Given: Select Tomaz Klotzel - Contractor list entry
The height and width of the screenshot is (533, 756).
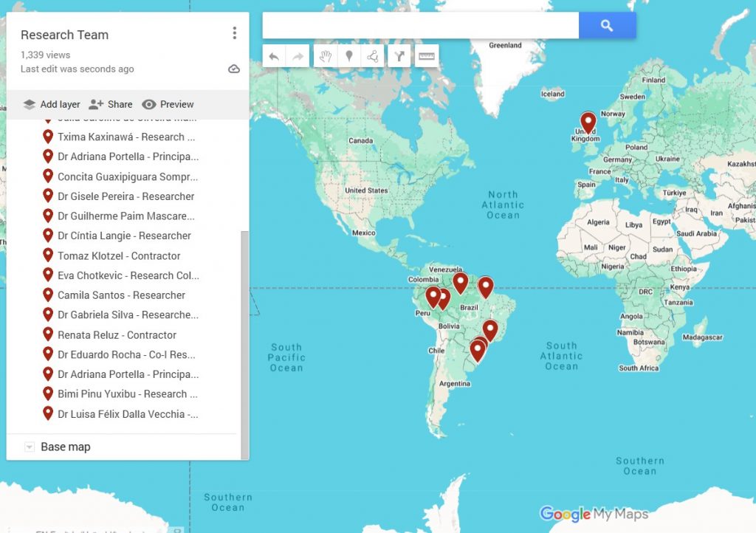Looking at the screenshot, I should (x=119, y=255).
